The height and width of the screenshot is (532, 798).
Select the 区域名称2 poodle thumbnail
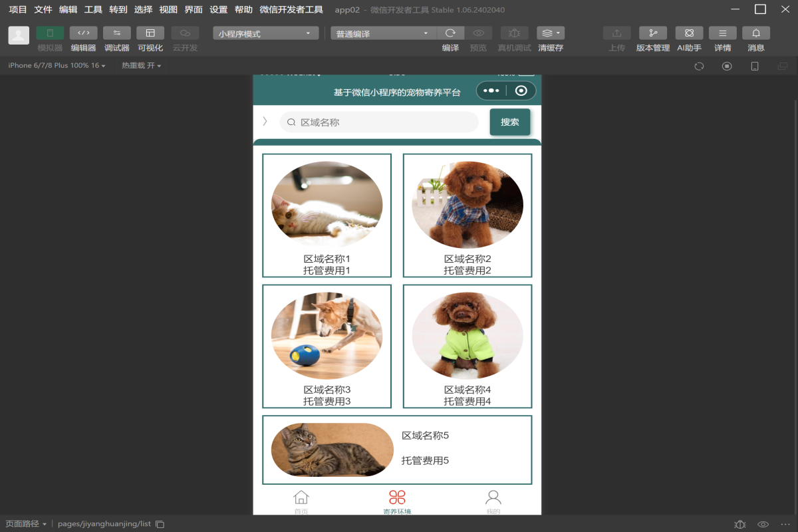(467, 205)
